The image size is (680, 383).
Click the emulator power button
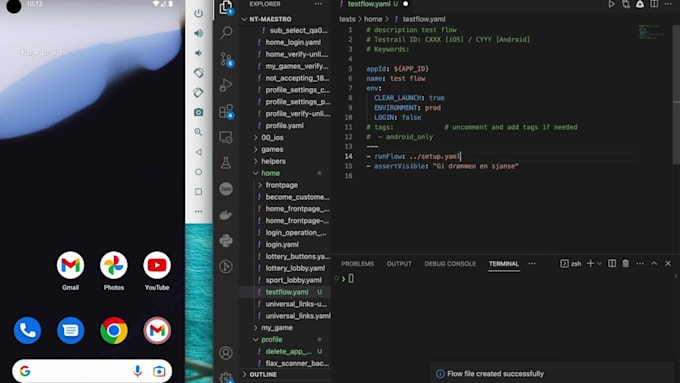[x=199, y=13]
